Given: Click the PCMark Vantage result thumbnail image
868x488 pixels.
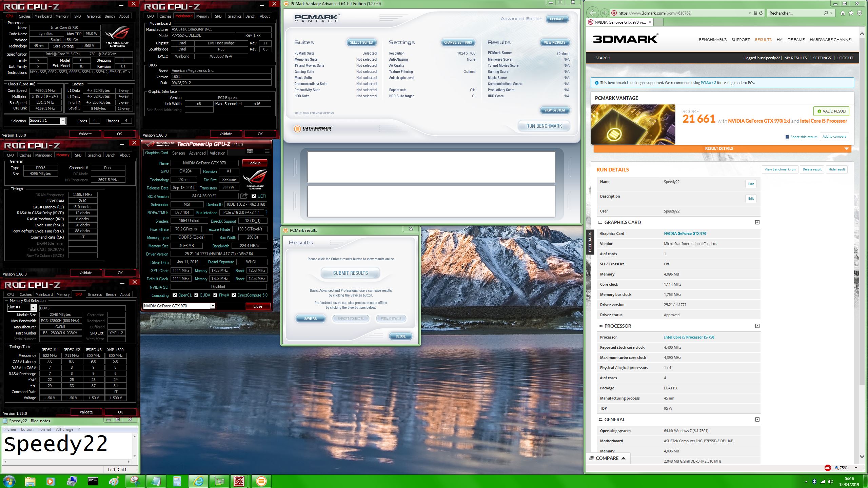Looking at the screenshot, I should point(633,124).
